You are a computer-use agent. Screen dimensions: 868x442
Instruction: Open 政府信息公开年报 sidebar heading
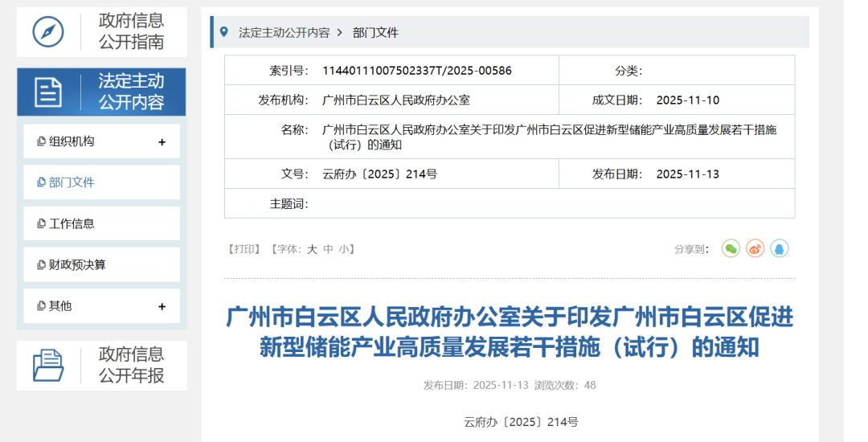131,365
